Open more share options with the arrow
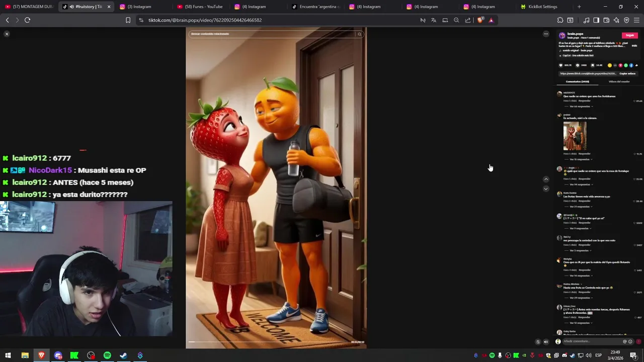 click(x=636, y=65)
